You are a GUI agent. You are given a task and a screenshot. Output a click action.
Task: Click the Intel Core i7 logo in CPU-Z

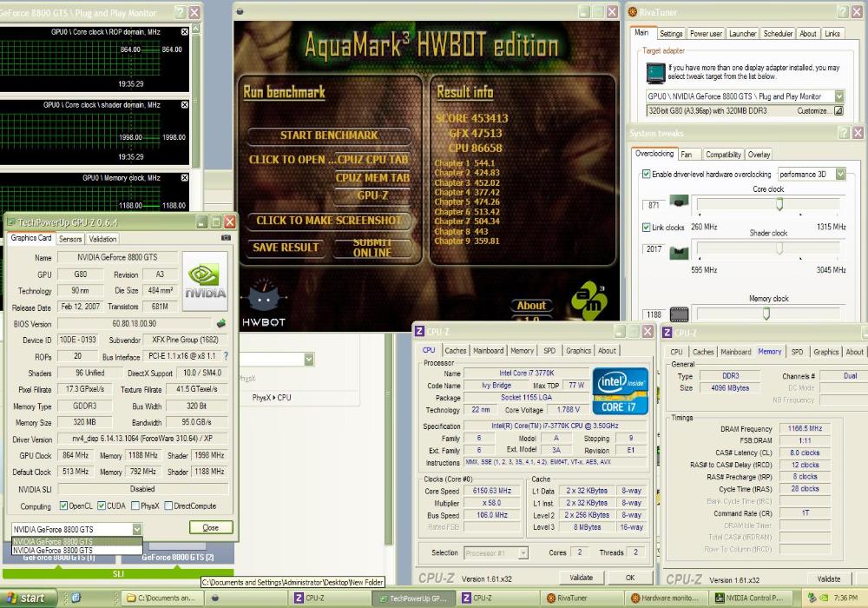(x=620, y=391)
